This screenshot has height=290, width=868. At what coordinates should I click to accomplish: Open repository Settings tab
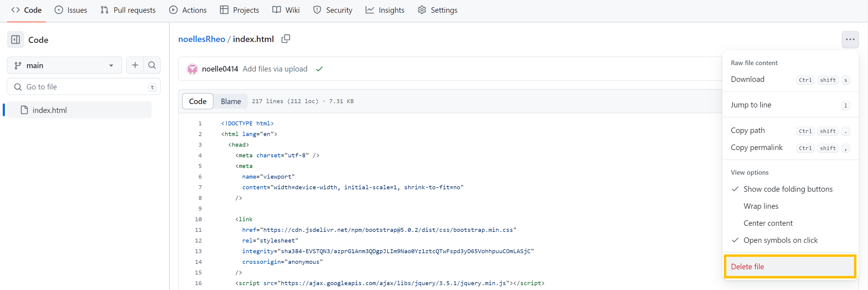438,10
